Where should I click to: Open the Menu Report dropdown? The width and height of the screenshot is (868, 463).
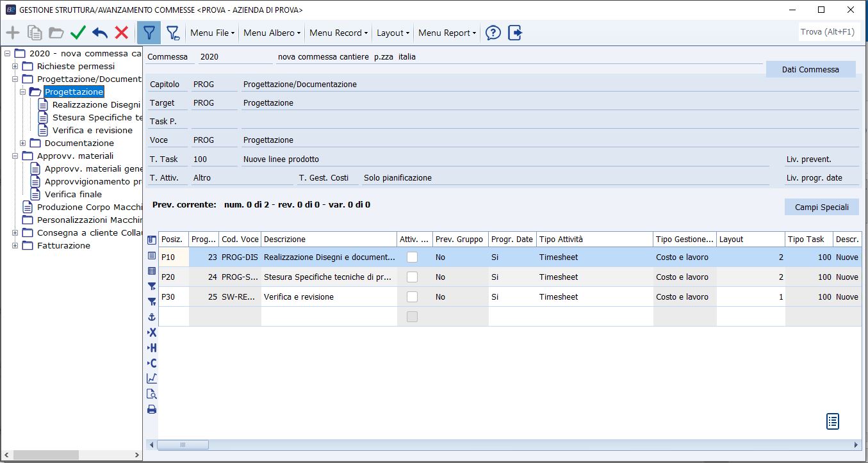tap(447, 33)
